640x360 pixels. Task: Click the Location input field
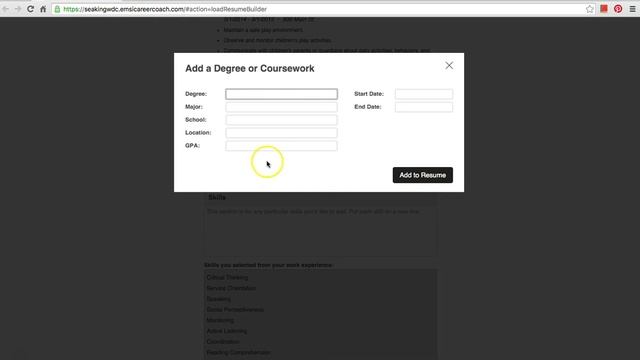pyautogui.click(x=281, y=133)
